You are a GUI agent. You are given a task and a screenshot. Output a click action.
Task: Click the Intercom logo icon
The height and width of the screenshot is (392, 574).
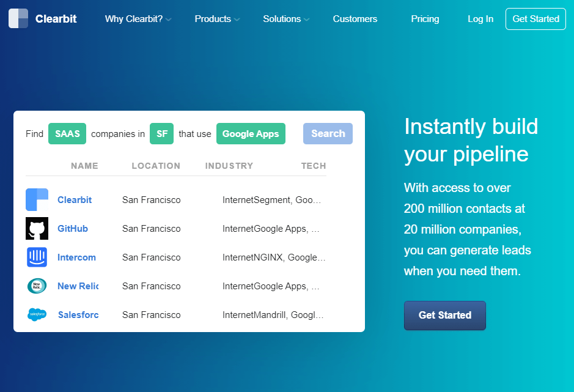click(x=37, y=257)
